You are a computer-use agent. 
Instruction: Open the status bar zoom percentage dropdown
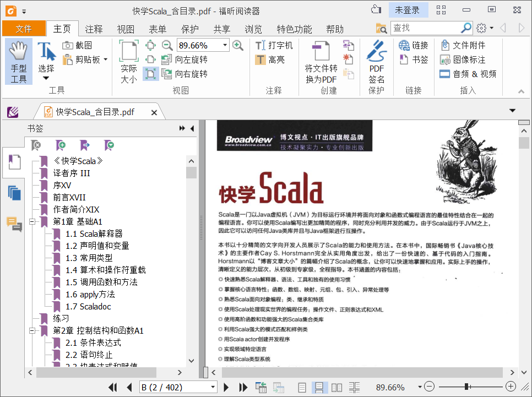coord(420,387)
